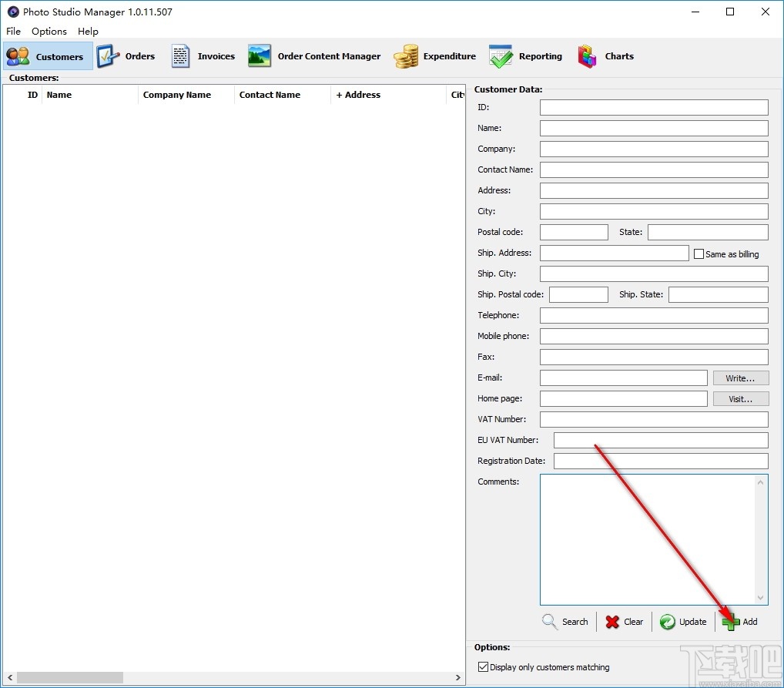Focus the State input field
784x688 pixels.
click(708, 232)
